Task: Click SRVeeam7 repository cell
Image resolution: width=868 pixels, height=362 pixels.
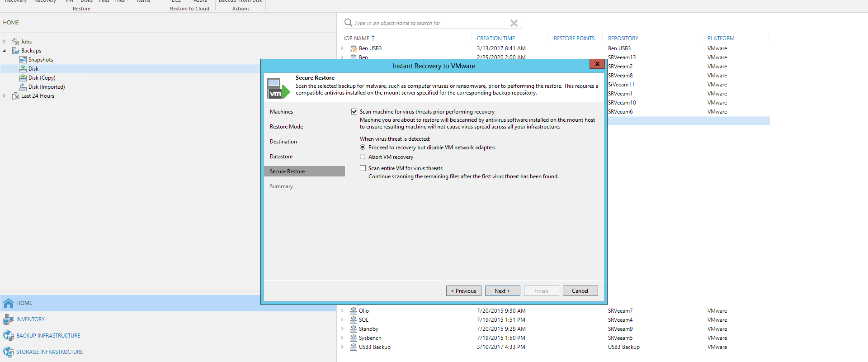Action: coord(620,311)
